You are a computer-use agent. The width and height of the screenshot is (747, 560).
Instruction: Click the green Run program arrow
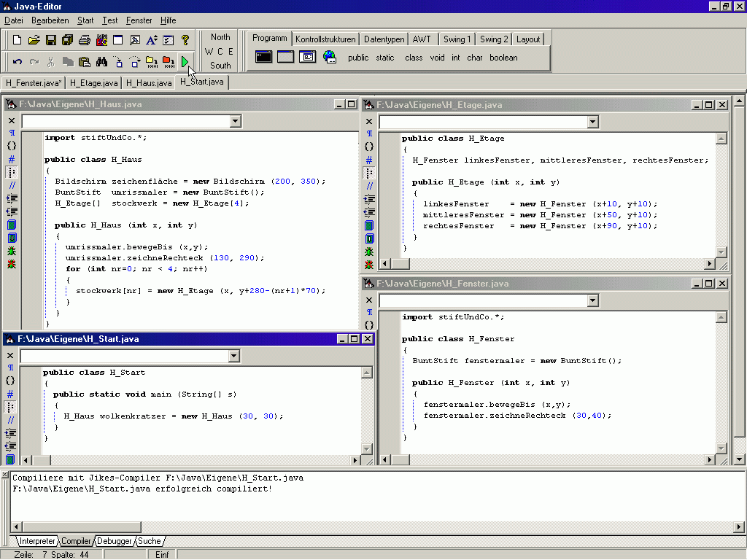point(185,62)
